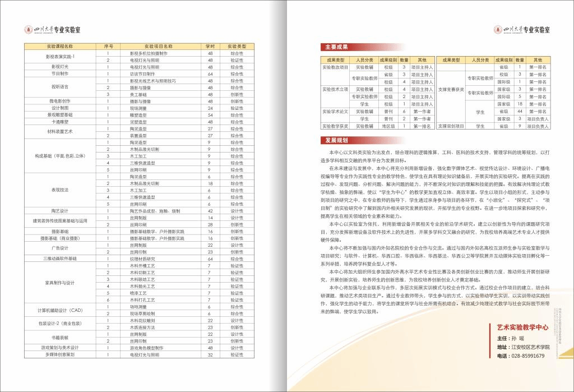Select the 实验教学获奖 cell
The width and height of the screenshot is (574, 392).
[x=335, y=126]
